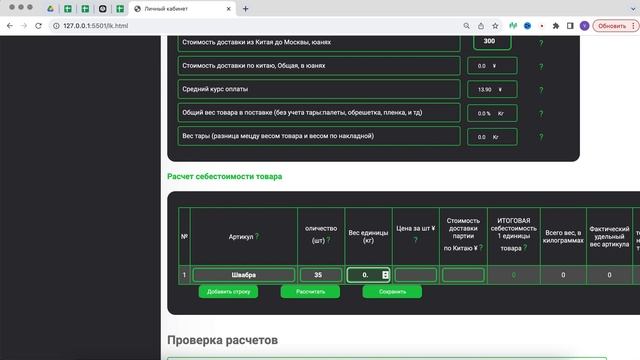This screenshot has height=360, width=640.
Task: Switch to the Google Drive pinned tab
Action: point(50,9)
